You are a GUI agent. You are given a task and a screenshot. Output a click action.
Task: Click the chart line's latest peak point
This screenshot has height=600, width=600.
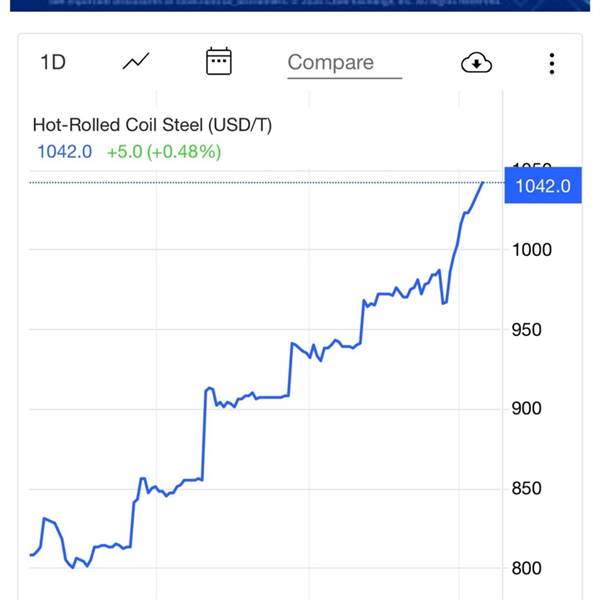[x=483, y=183]
